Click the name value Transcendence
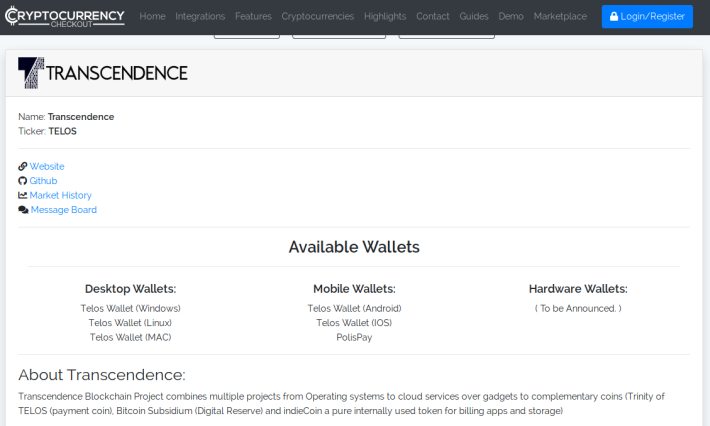 tap(81, 117)
